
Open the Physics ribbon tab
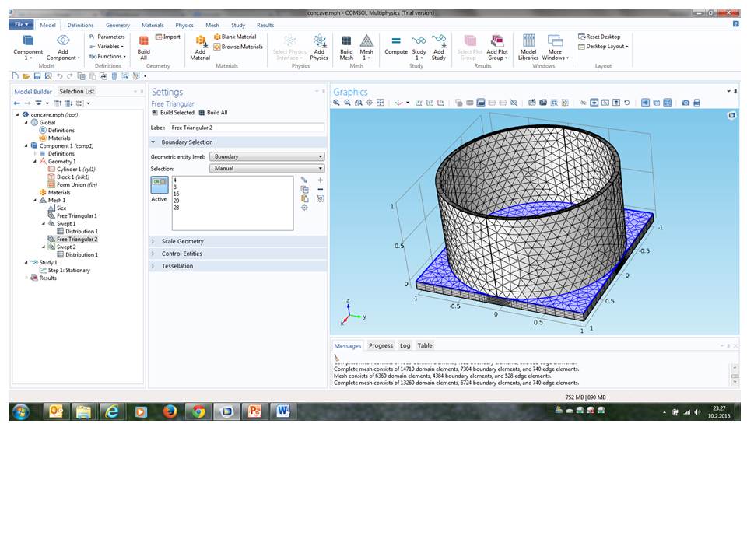184,25
